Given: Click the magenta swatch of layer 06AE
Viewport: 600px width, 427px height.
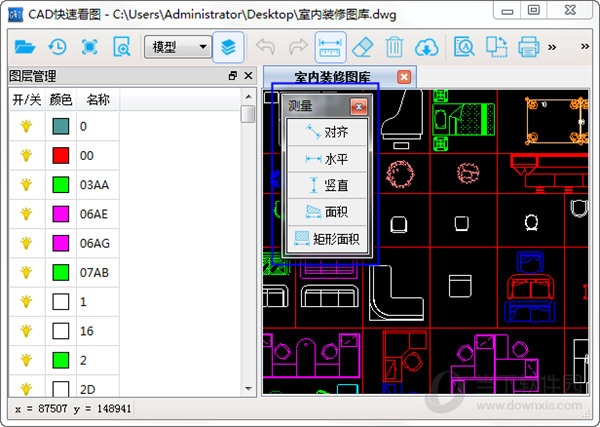Looking at the screenshot, I should pyautogui.click(x=60, y=214).
